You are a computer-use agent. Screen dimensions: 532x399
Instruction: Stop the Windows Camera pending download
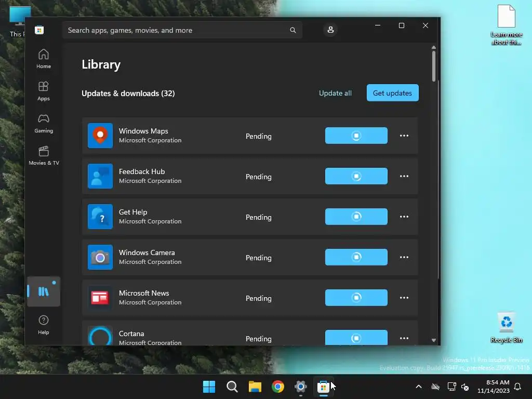point(356,257)
